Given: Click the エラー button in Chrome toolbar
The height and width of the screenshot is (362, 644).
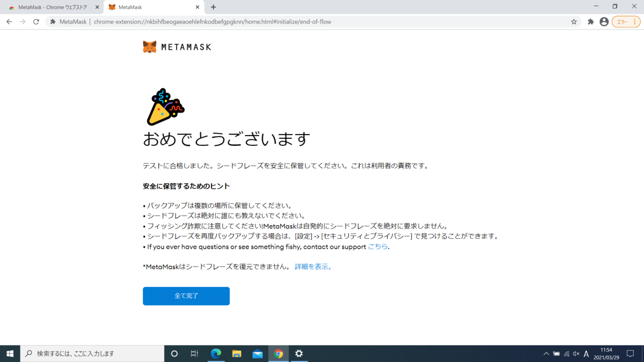Looking at the screenshot, I should [625, 22].
